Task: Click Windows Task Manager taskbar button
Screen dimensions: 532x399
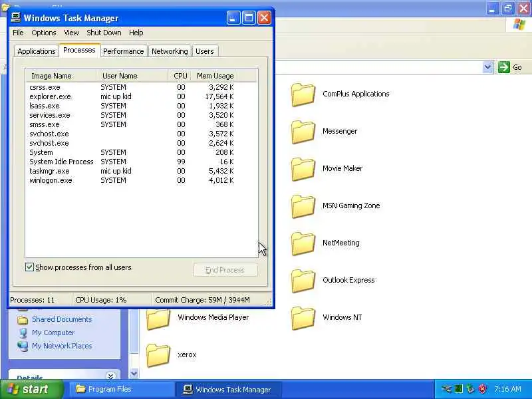Action: [228, 389]
